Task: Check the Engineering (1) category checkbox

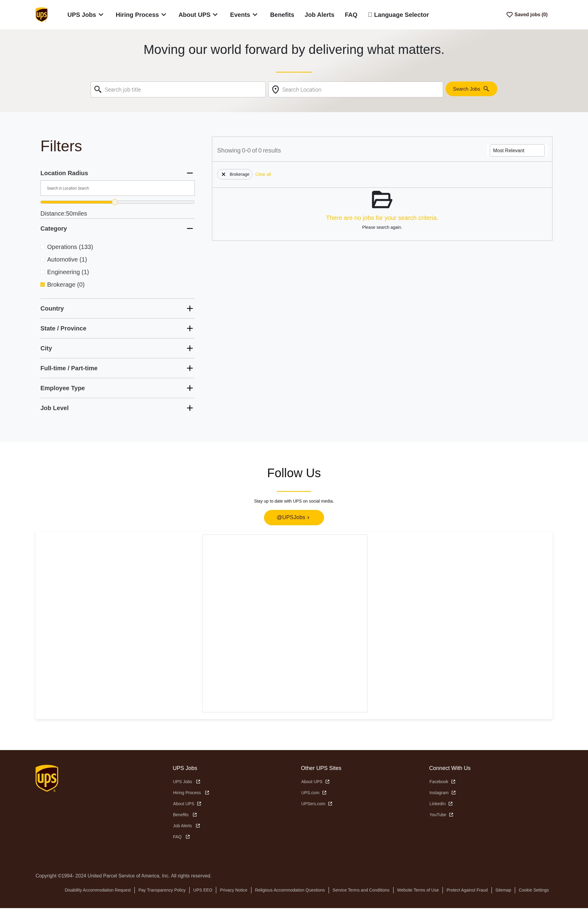Action: point(43,272)
